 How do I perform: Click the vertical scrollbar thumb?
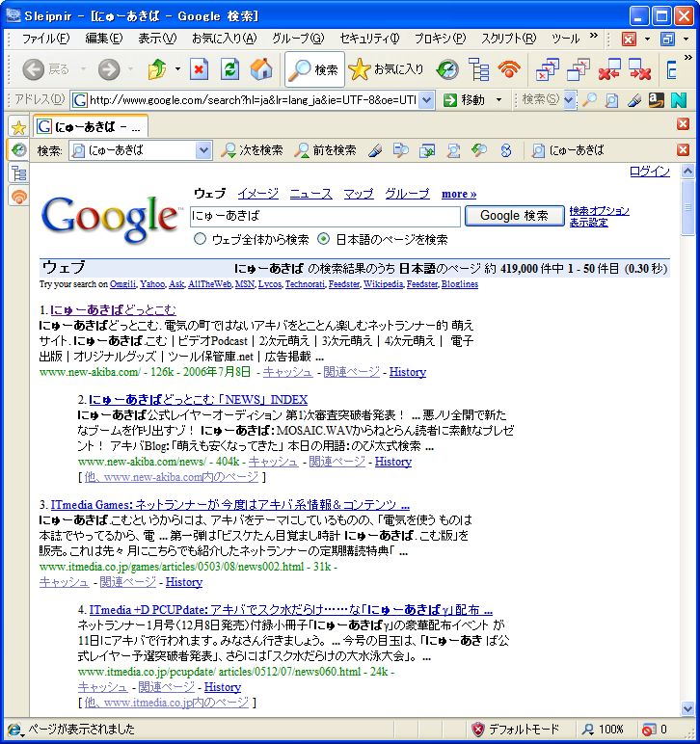[687, 207]
